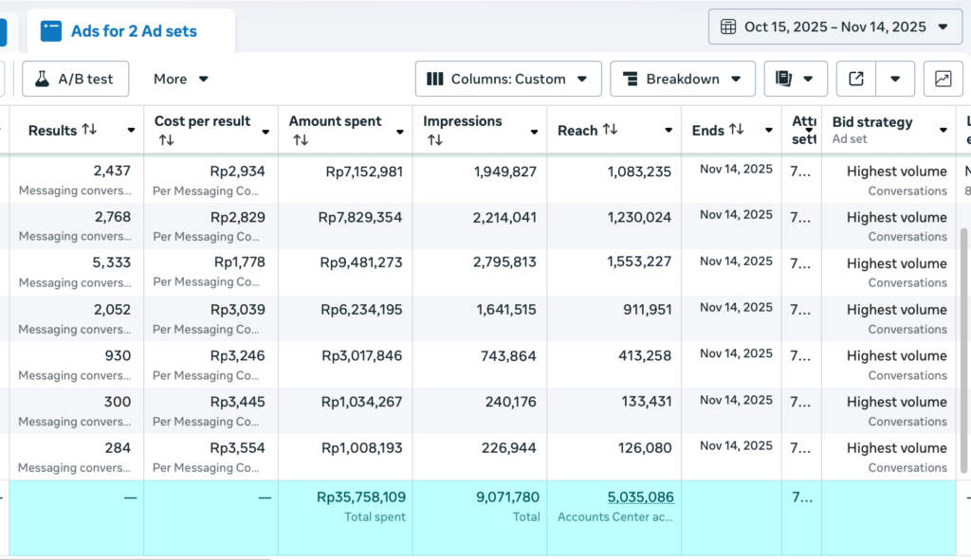Open the date range picker Oct 15 – Nov 14

(834, 27)
